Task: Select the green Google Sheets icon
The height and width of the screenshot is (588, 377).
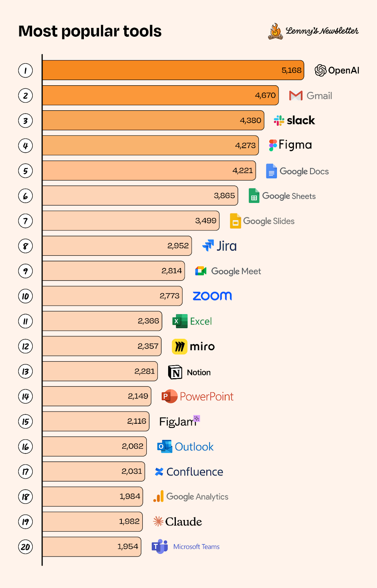Action: pos(254,196)
